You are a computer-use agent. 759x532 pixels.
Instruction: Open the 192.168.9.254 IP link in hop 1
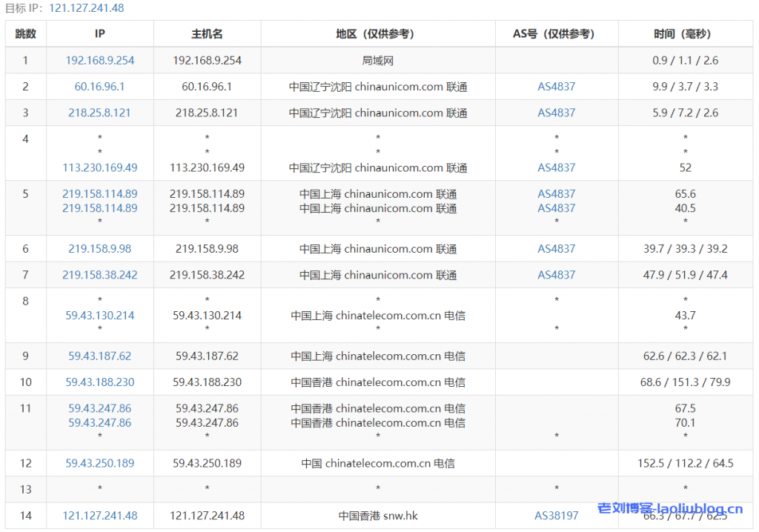pos(99,60)
